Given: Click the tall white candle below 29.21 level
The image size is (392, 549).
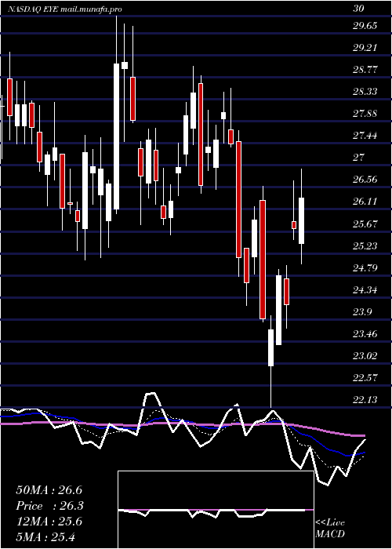Looking at the screenshot, I should [x=116, y=136].
